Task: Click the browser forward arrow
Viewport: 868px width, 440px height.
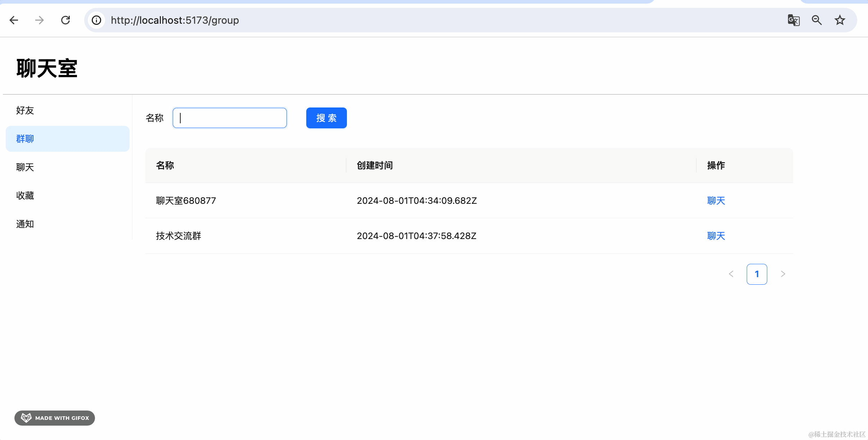Action: (40, 20)
